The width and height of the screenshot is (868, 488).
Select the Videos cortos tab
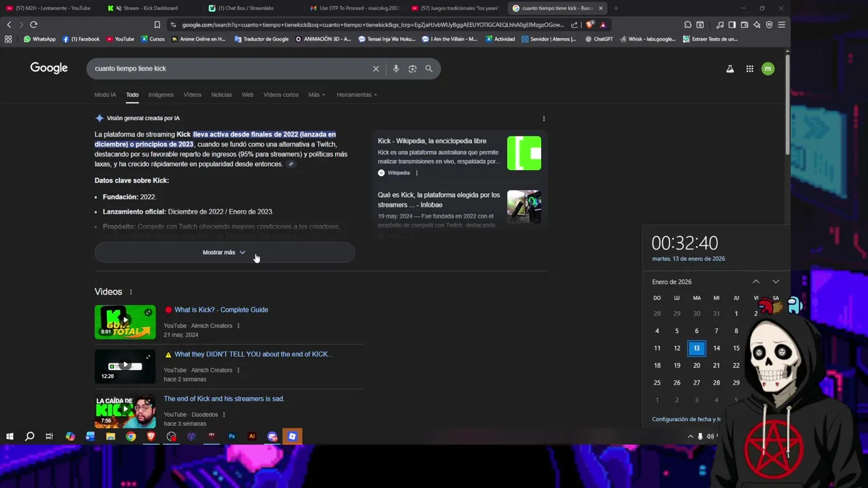tap(281, 95)
